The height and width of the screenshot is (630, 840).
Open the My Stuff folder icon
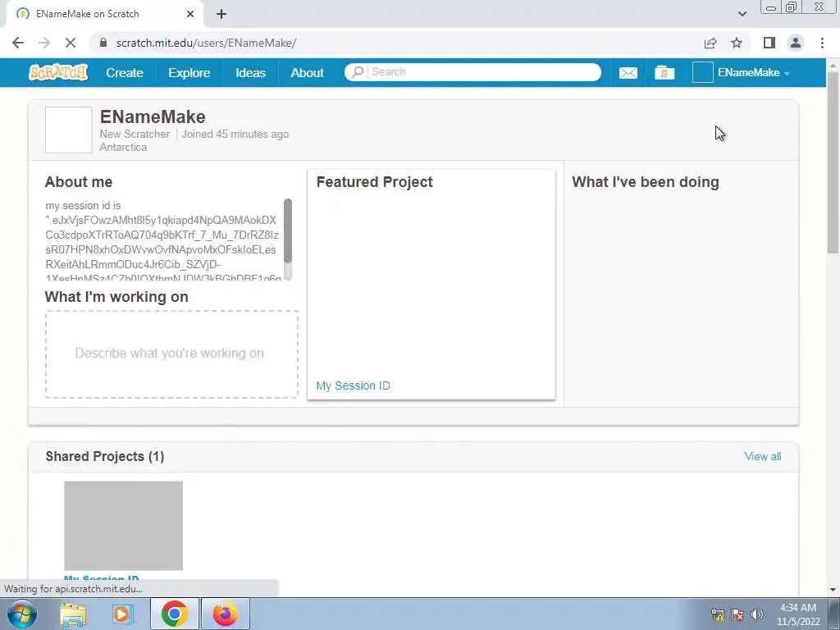(x=664, y=73)
